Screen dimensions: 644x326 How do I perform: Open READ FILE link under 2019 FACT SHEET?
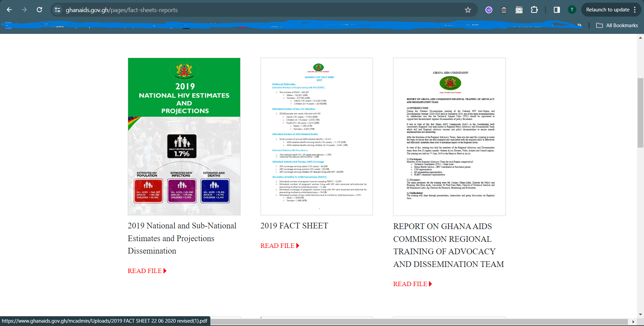tap(279, 246)
